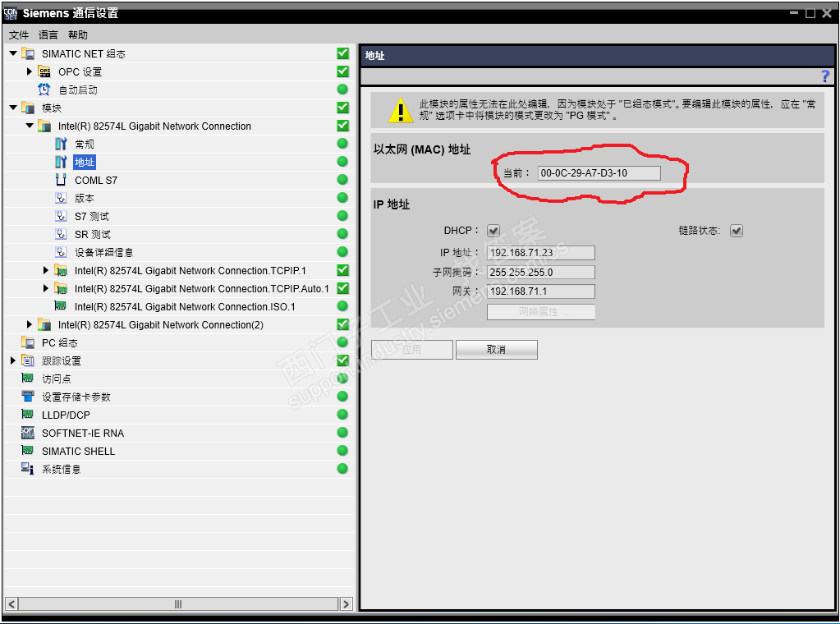Select the SIMATIC SHELL tree item label
The height and width of the screenshot is (624, 840).
pyautogui.click(x=78, y=451)
